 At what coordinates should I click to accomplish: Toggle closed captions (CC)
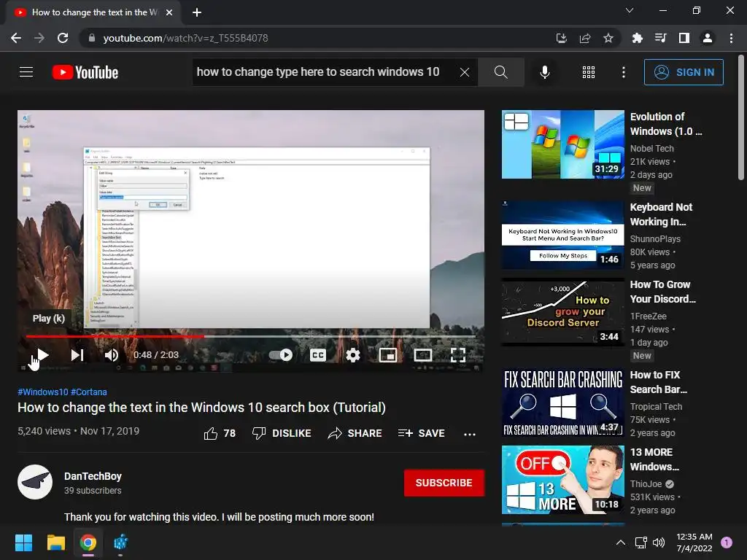pyautogui.click(x=318, y=355)
